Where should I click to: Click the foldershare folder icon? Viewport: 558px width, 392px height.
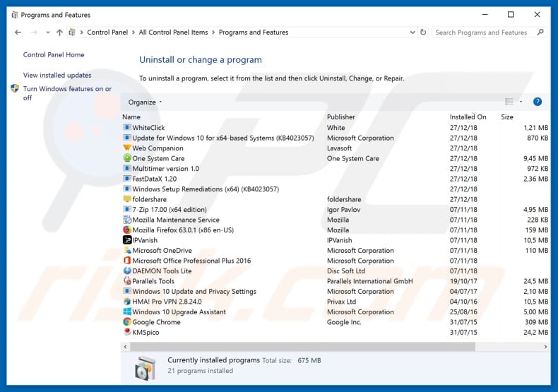126,199
